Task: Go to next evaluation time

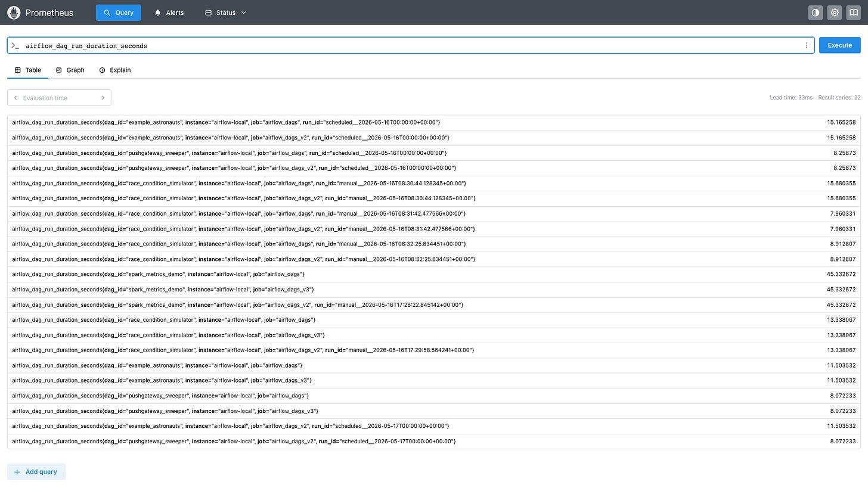Action: 103,98
